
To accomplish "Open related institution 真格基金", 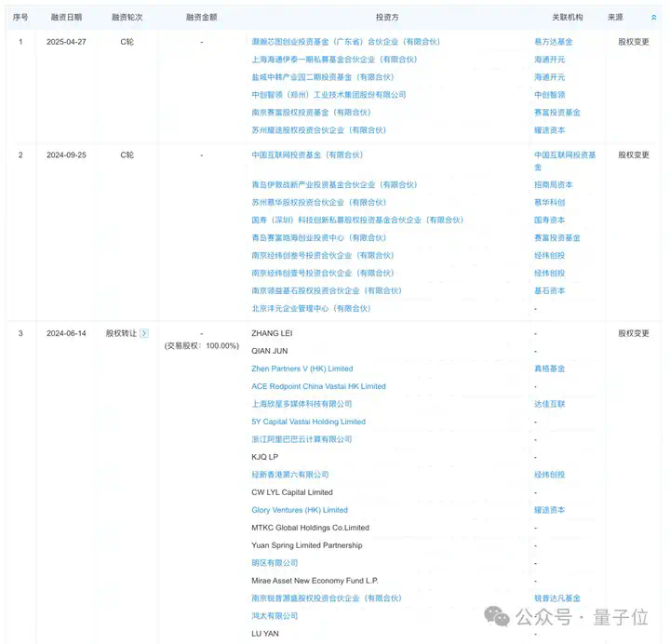I will click(550, 369).
